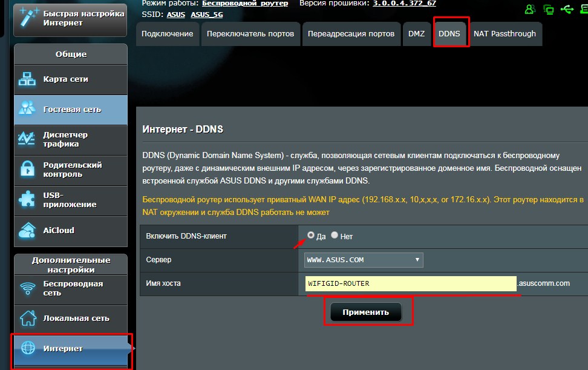Select Да to enable DDNS client
This screenshot has width=588, height=370.
click(x=311, y=235)
